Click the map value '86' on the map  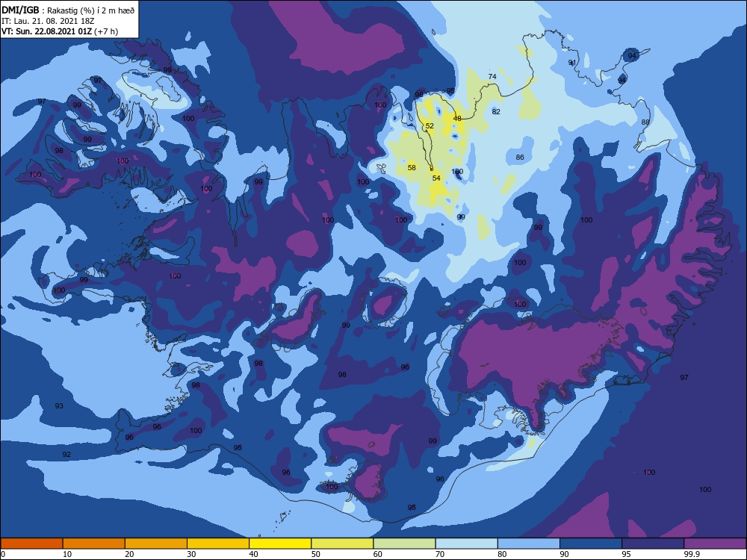tap(520, 157)
